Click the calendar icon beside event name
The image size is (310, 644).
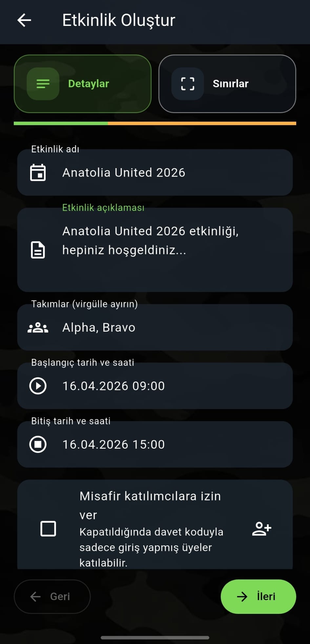tap(38, 173)
